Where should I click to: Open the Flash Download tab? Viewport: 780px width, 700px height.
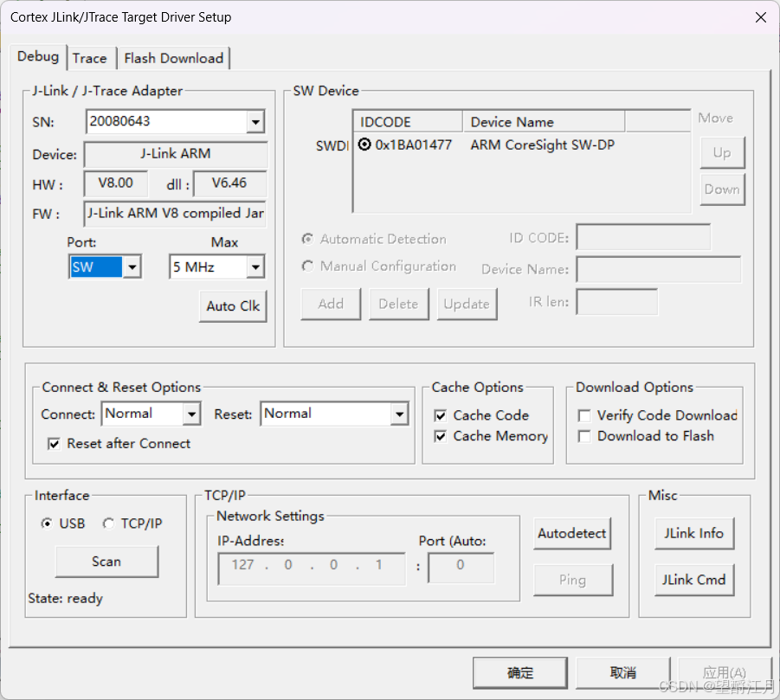[174, 58]
